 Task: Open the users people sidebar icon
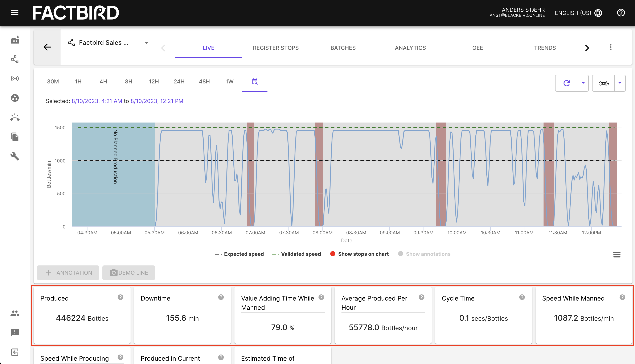click(15, 313)
